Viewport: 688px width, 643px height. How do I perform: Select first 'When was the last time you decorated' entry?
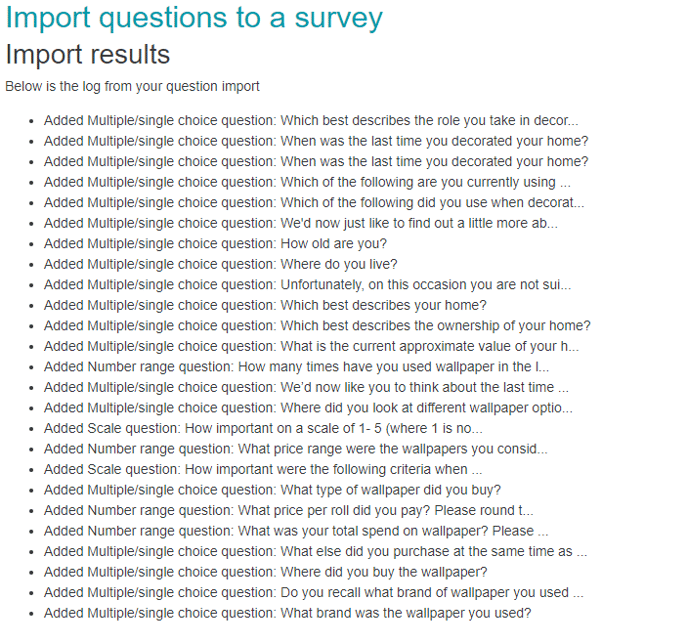click(x=315, y=141)
